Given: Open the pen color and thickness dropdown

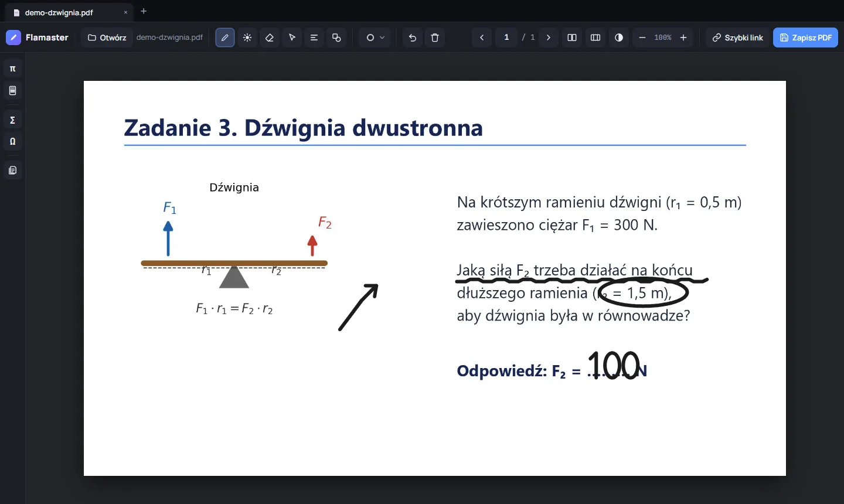Looking at the screenshot, I should (x=375, y=38).
